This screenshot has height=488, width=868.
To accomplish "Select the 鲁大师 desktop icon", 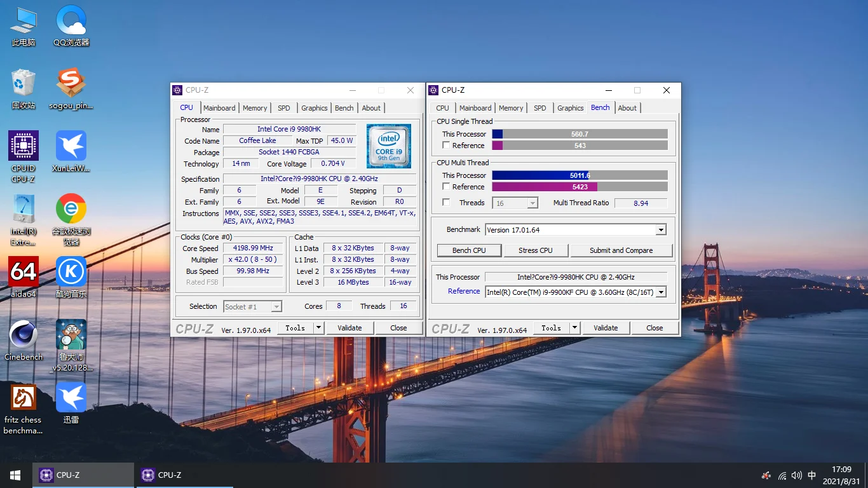I will pyautogui.click(x=71, y=346).
